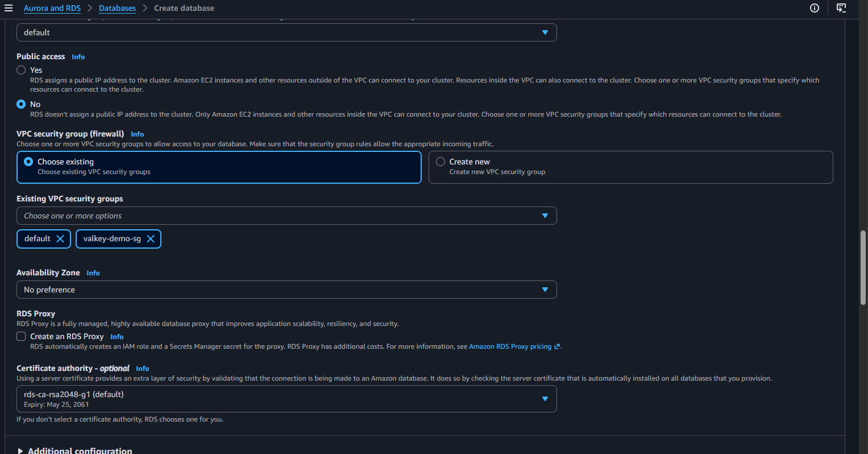Click the RDS Proxy heading text
The height and width of the screenshot is (454, 868).
[36, 313]
